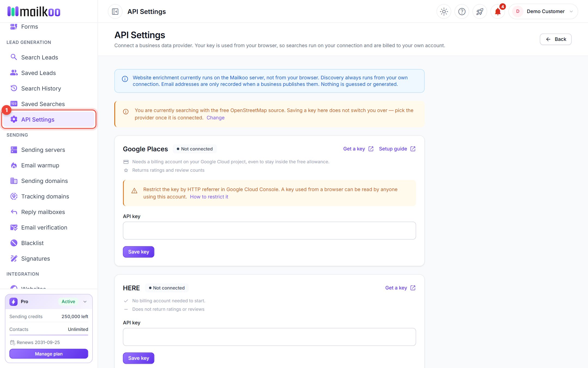588x368 pixels.
Task: Click the rocket quick-start icon
Action: pyautogui.click(x=480, y=11)
